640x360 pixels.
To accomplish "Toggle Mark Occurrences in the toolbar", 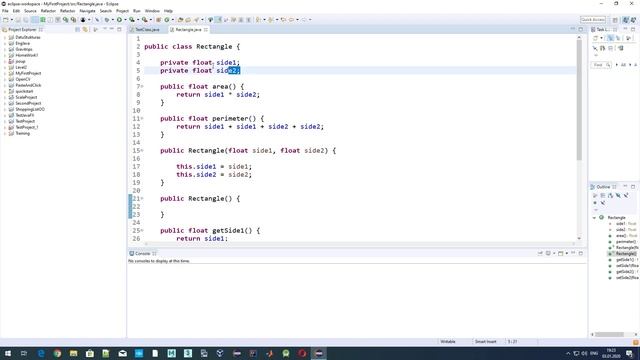I will click(x=218, y=20).
